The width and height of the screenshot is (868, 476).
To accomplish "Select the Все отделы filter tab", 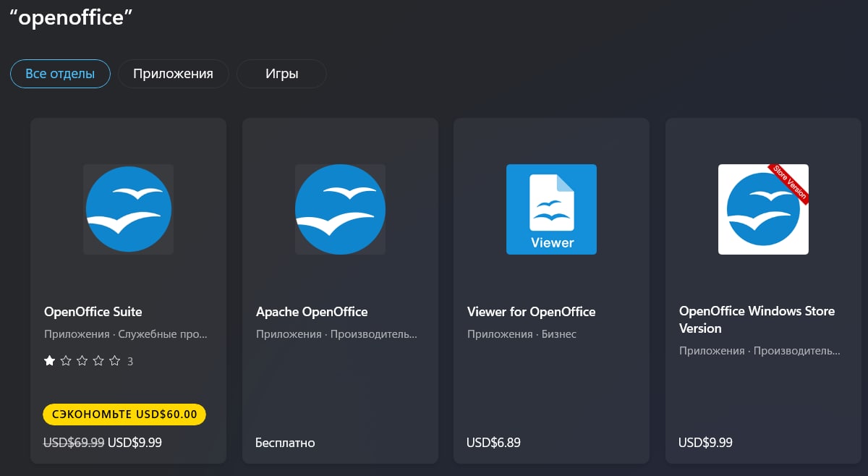I will (60, 74).
